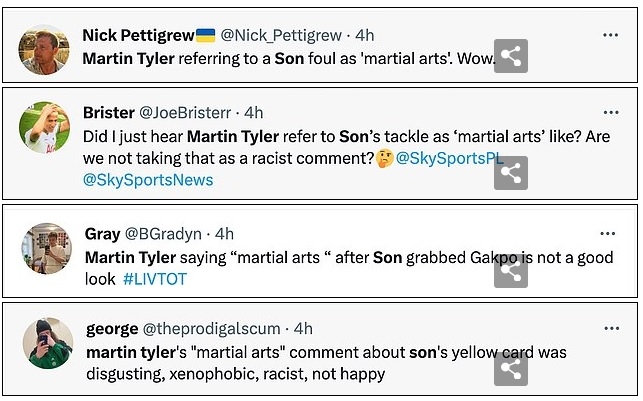This screenshot has height=401, width=643.
Task: Open Nick Pettigrew's profile picture
Action: point(45,52)
